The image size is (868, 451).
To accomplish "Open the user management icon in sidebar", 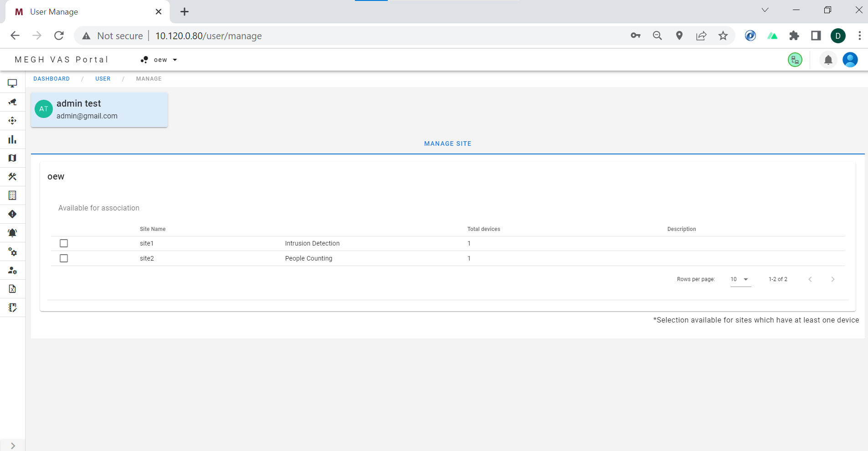I will (12, 270).
